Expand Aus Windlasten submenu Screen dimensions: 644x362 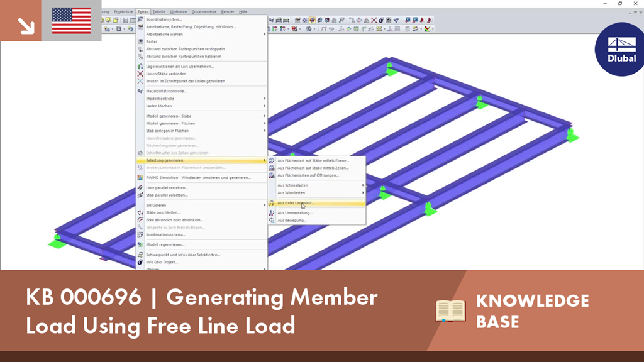[317, 192]
